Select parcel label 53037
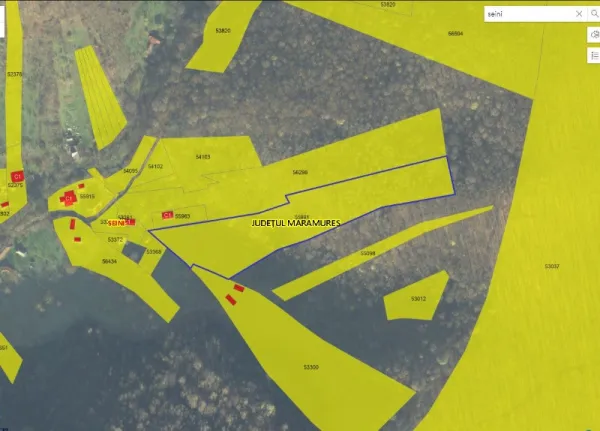 point(552,266)
